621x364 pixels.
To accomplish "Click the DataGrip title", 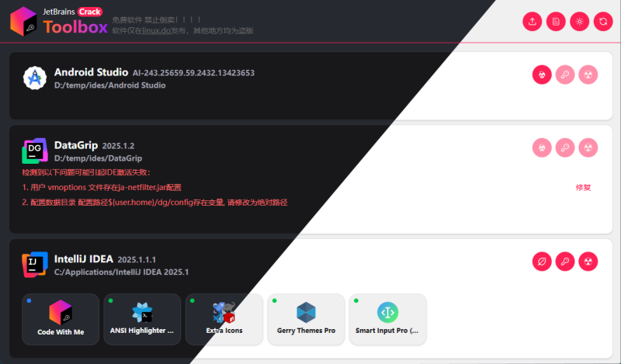I will click(x=76, y=145).
